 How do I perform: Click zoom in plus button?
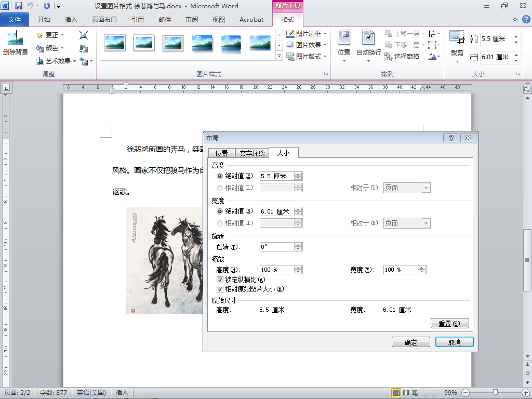click(526, 393)
